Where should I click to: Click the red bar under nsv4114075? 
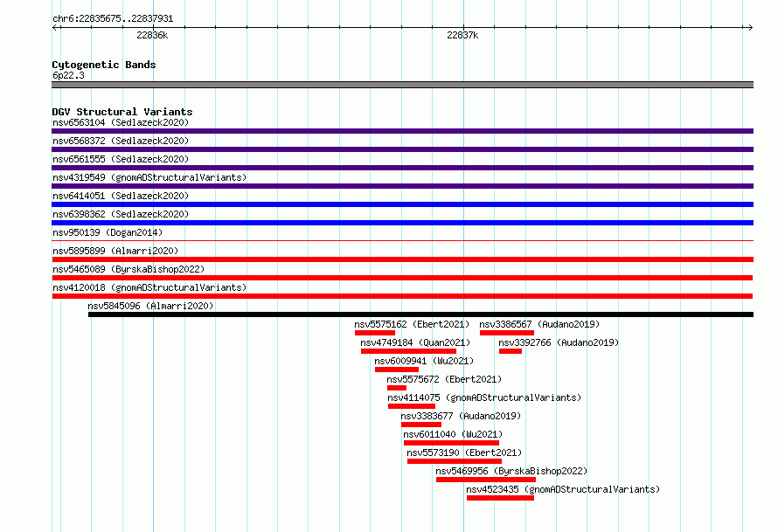point(412,406)
